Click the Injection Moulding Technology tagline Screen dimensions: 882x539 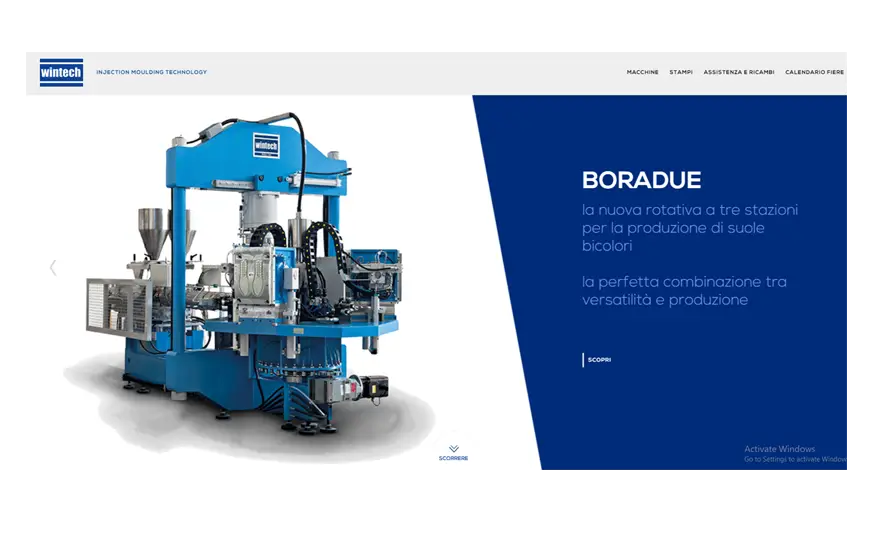click(x=151, y=72)
